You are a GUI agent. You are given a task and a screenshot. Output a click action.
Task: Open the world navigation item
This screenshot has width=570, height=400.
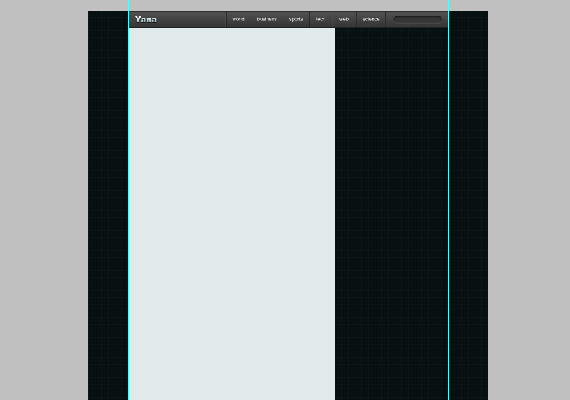click(x=238, y=19)
